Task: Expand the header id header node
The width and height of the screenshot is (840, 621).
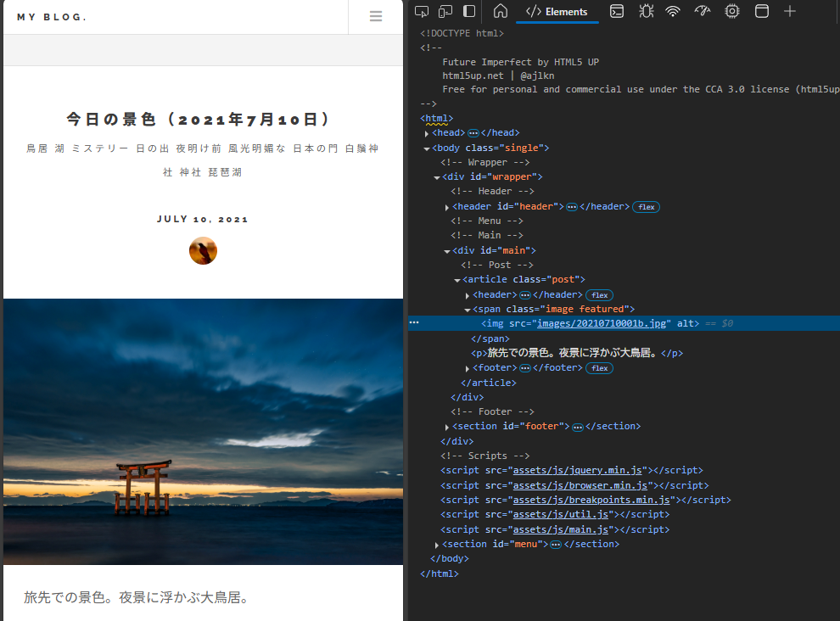Action: [x=447, y=207]
